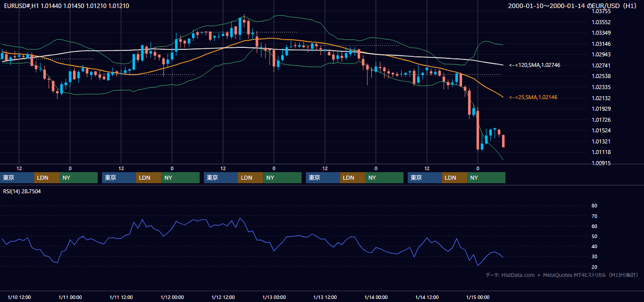
Task: Select the last LDN session block
Action: click(455, 178)
